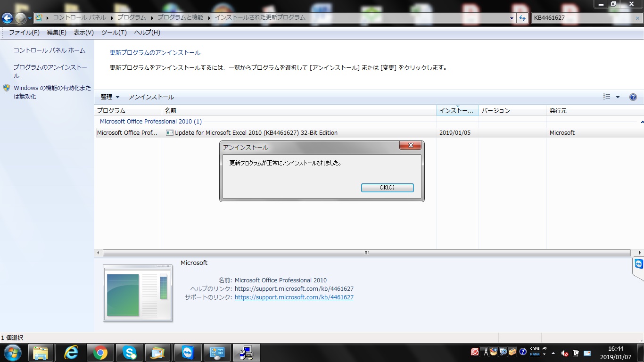644x362 pixels.
Task: Go to コントロール パネル ホーム
Action: click(50, 50)
